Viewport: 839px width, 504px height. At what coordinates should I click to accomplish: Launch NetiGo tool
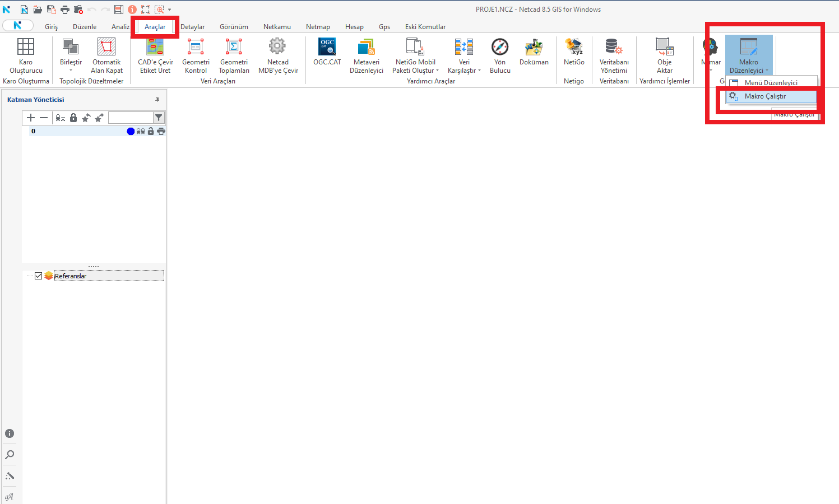[x=574, y=52]
